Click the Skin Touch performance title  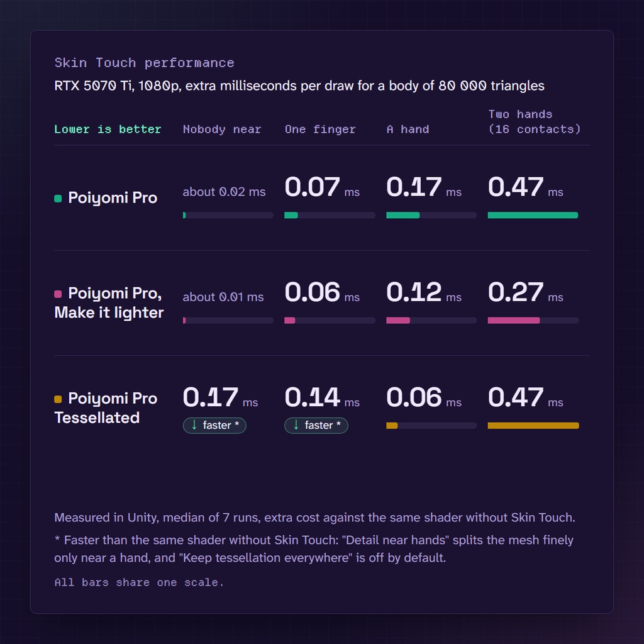pos(144,63)
